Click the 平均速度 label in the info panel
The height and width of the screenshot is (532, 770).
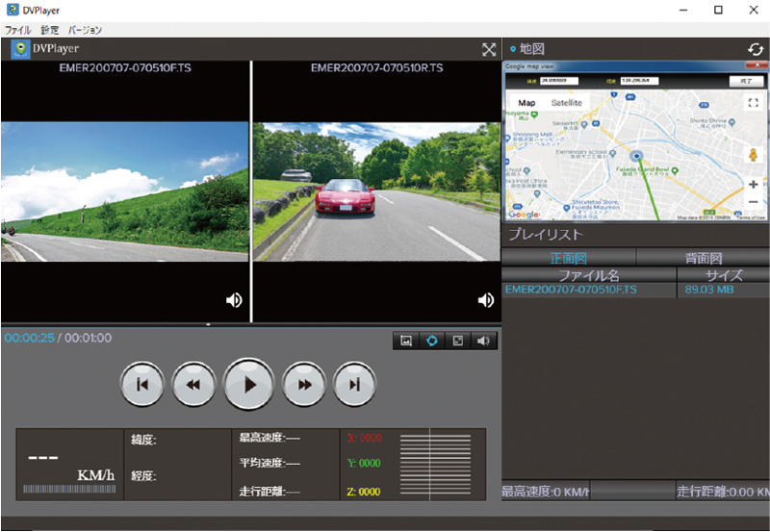(x=269, y=463)
